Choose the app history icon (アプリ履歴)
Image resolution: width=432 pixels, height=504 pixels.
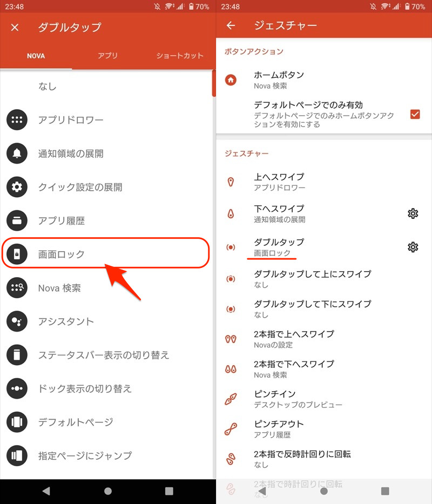(17, 220)
